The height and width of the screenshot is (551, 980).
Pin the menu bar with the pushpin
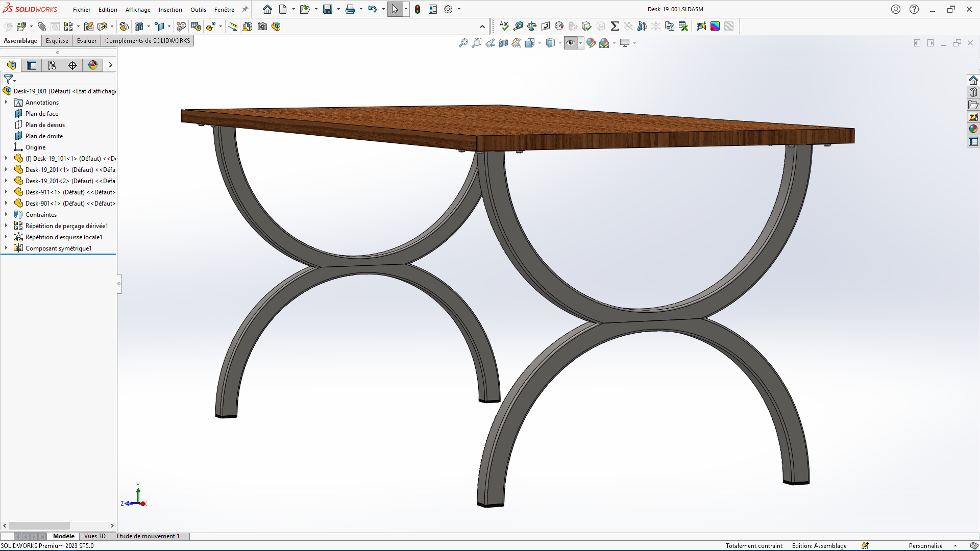tap(245, 9)
